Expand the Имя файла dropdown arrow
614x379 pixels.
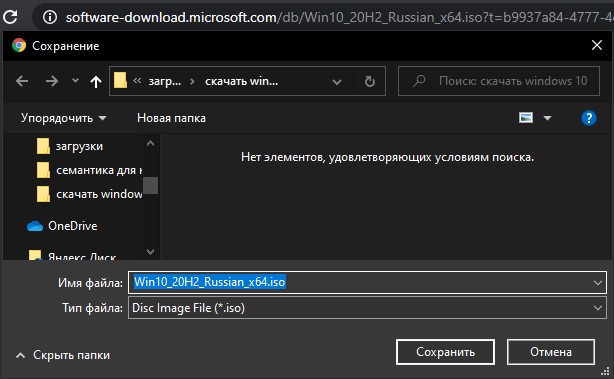click(x=598, y=282)
